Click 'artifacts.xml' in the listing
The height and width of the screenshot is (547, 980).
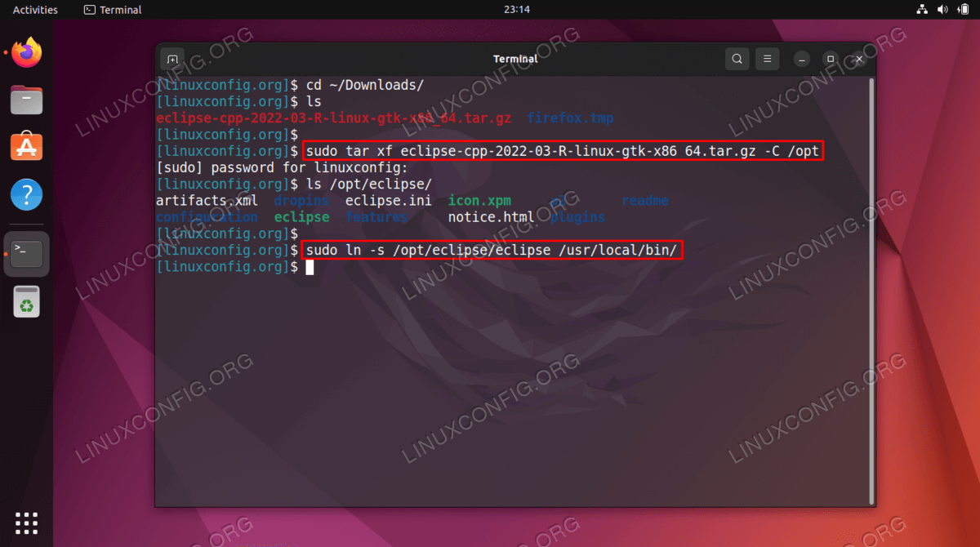coord(207,201)
